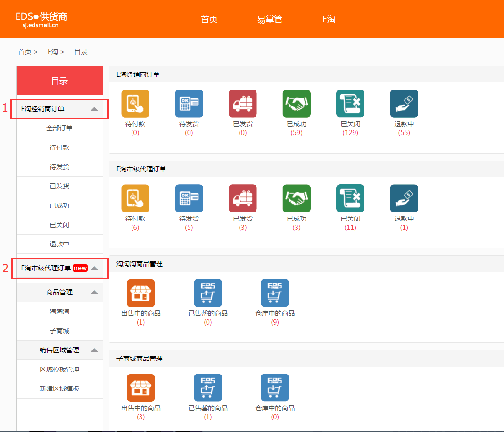The image size is (504, 432).
Task: Go to 首页 in top navigation
Action: pyautogui.click(x=209, y=19)
